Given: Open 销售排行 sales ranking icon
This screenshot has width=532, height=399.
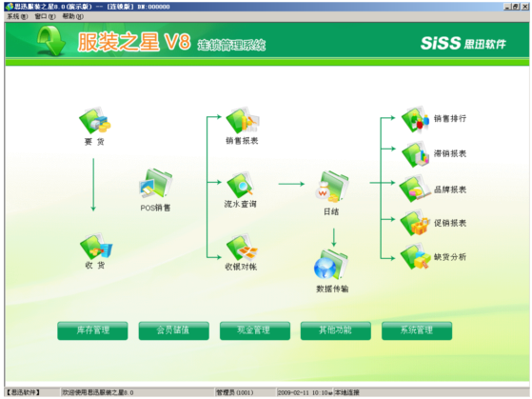Looking at the screenshot, I should tap(415, 119).
